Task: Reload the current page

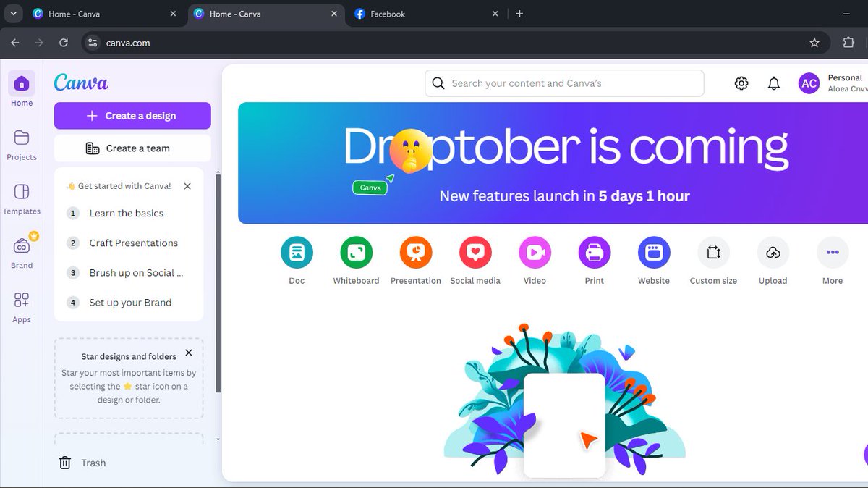Action: coord(64,43)
